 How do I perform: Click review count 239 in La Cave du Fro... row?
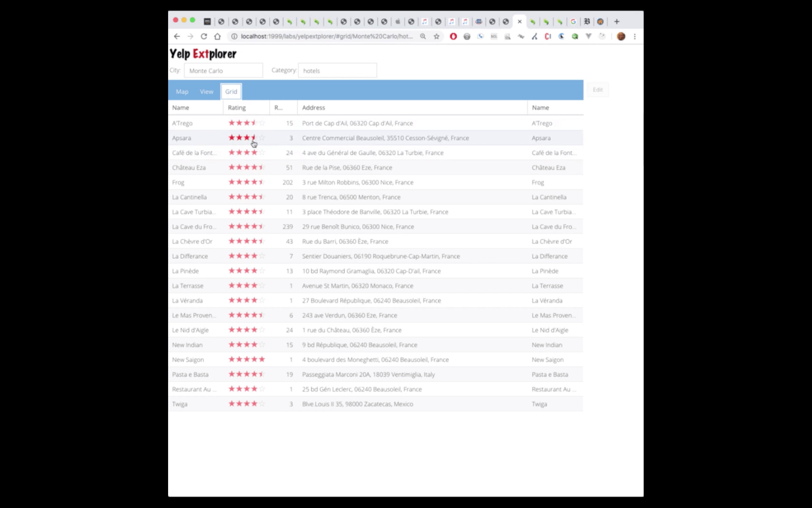pos(288,227)
